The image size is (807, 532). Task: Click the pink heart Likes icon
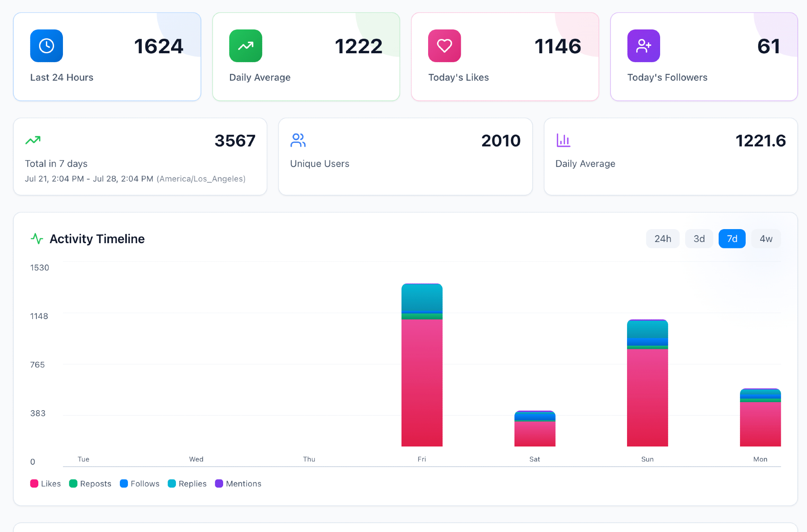tap(444, 46)
